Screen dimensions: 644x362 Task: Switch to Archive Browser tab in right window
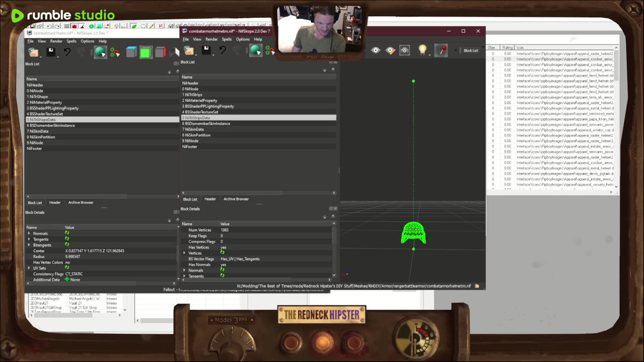[x=236, y=199]
